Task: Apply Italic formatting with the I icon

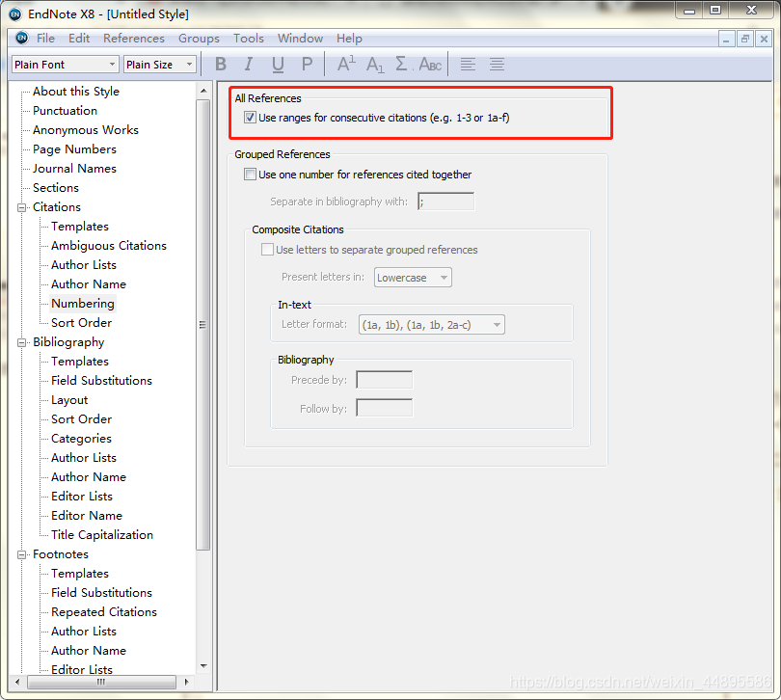Action: [248, 64]
